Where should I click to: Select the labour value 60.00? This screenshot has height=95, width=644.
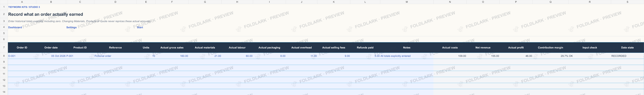point(237,56)
